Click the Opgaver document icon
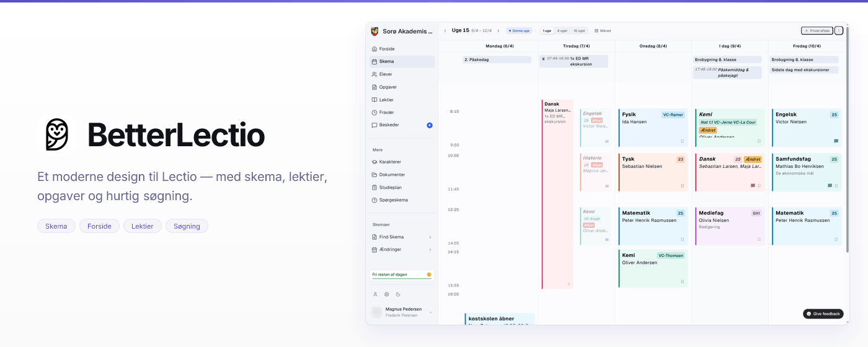The width and height of the screenshot is (868, 347). click(x=374, y=87)
